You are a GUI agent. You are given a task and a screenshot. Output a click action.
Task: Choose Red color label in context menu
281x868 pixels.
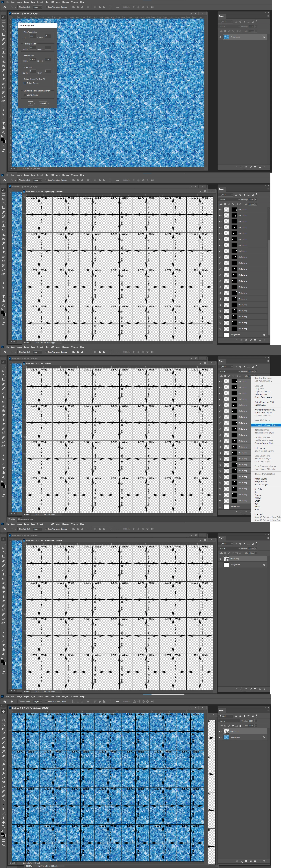point(256,492)
